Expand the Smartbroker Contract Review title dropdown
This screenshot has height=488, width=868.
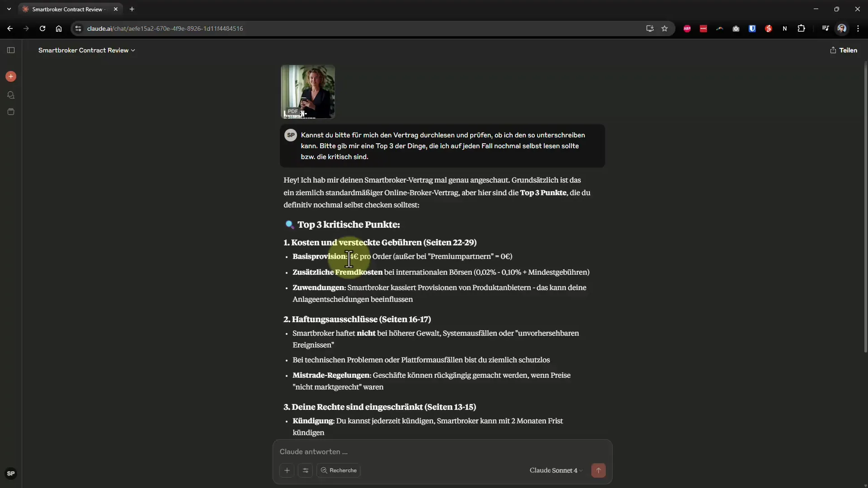pyautogui.click(x=87, y=50)
